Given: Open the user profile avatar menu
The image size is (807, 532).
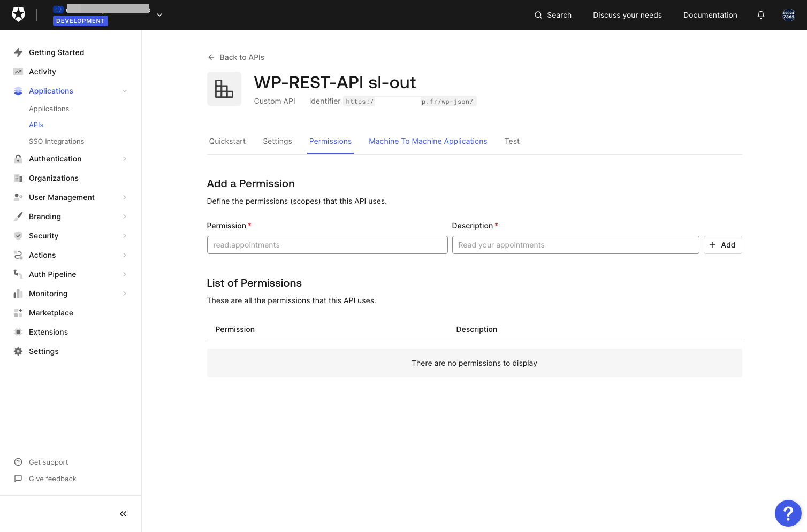Looking at the screenshot, I should 789,15.
